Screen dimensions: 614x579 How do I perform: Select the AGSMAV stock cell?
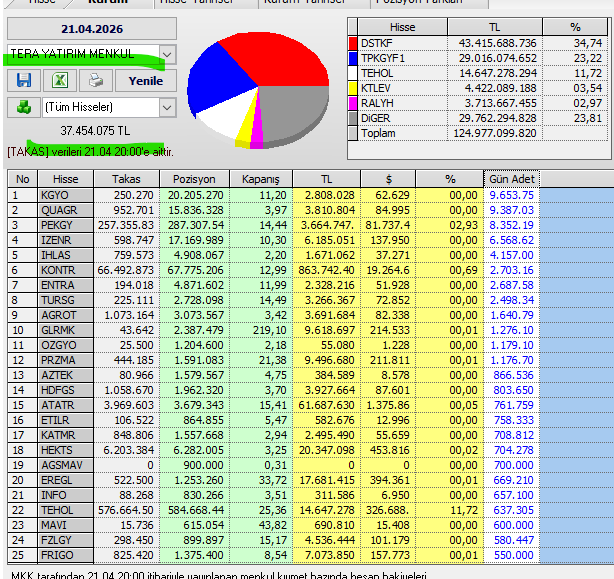pyautogui.click(x=66, y=465)
